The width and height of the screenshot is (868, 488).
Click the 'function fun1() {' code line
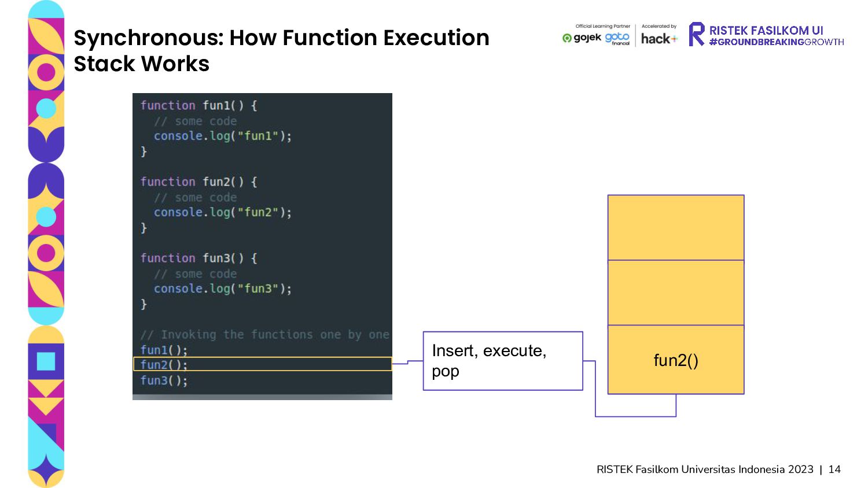pos(198,105)
